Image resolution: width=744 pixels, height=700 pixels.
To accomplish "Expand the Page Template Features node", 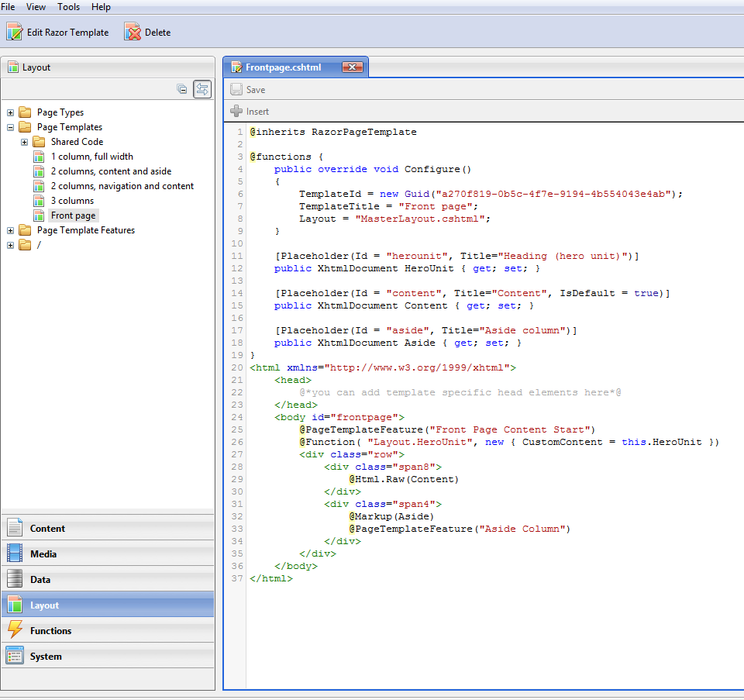I will pos(9,229).
